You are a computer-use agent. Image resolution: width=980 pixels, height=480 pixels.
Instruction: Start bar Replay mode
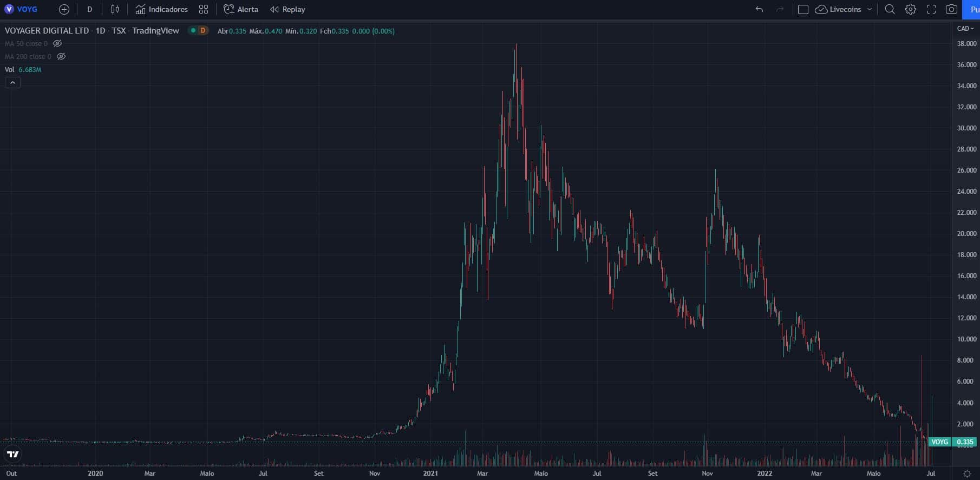coord(288,9)
